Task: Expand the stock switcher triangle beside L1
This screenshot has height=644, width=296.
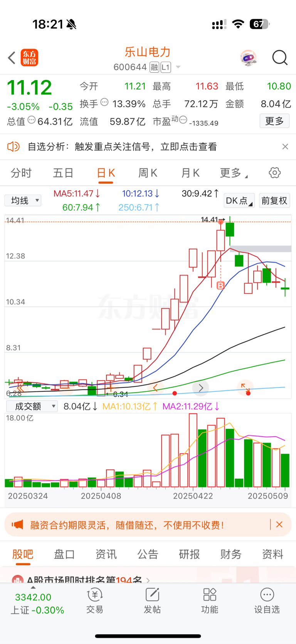Action: 178,67
